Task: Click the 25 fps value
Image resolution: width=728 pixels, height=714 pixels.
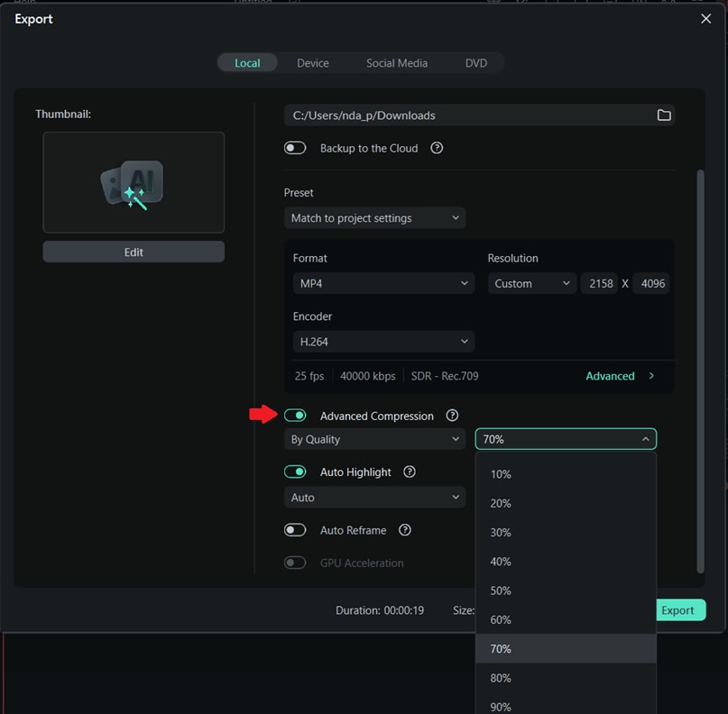Action: (x=309, y=376)
